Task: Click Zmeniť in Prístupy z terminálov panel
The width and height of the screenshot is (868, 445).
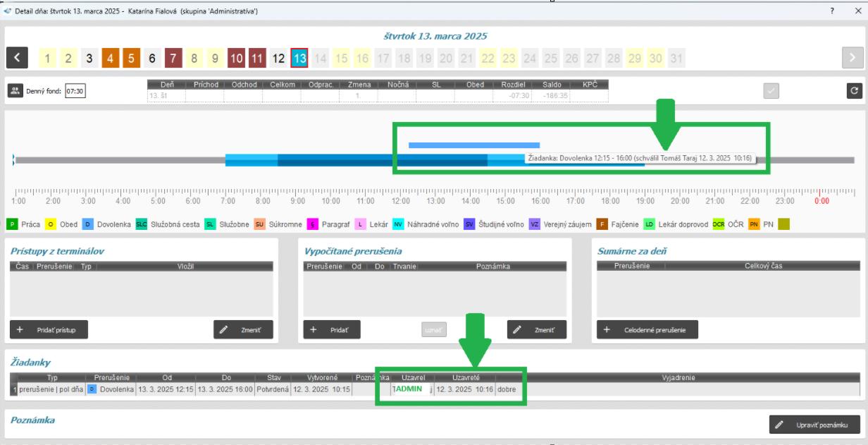Action: [243, 329]
